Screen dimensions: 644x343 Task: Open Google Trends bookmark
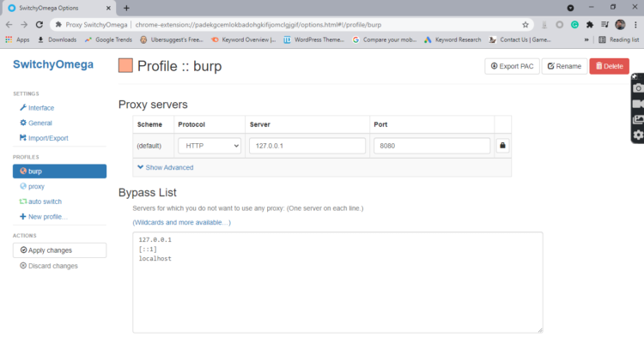(x=108, y=39)
